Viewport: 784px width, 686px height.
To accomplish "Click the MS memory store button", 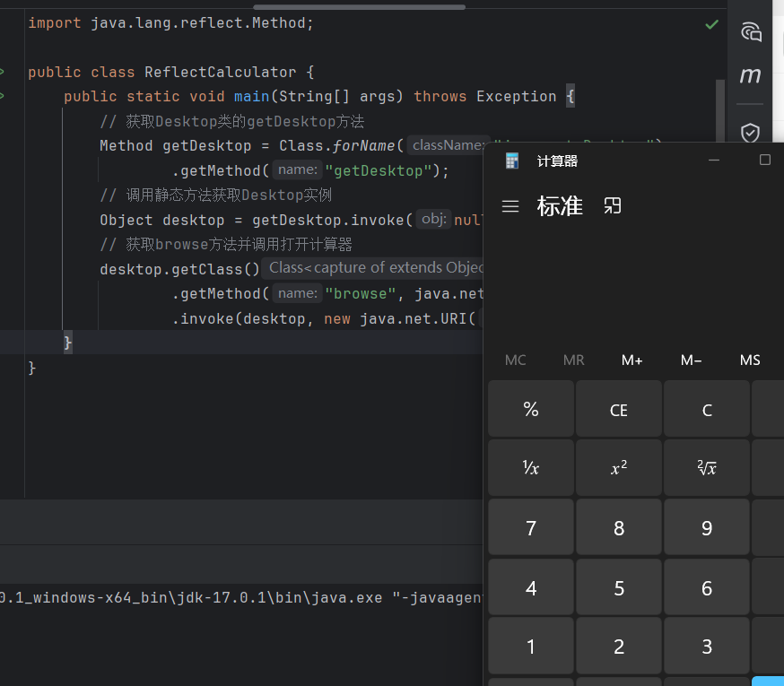I will click(x=750, y=360).
